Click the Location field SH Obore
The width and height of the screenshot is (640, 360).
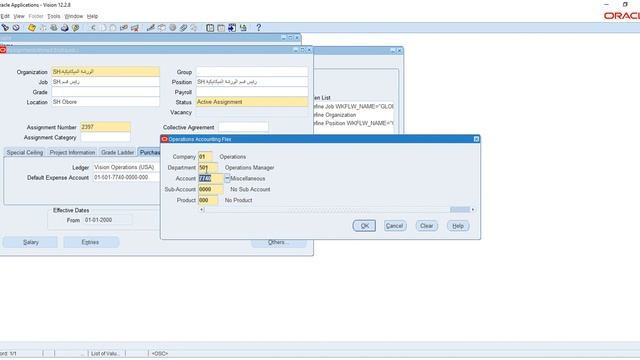pyautogui.click(x=105, y=102)
